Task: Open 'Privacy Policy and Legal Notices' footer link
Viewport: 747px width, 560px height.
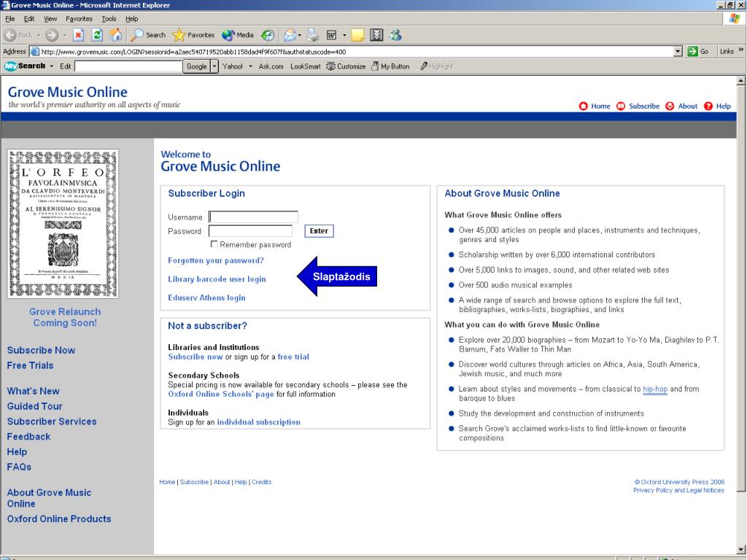Action: coord(679,490)
